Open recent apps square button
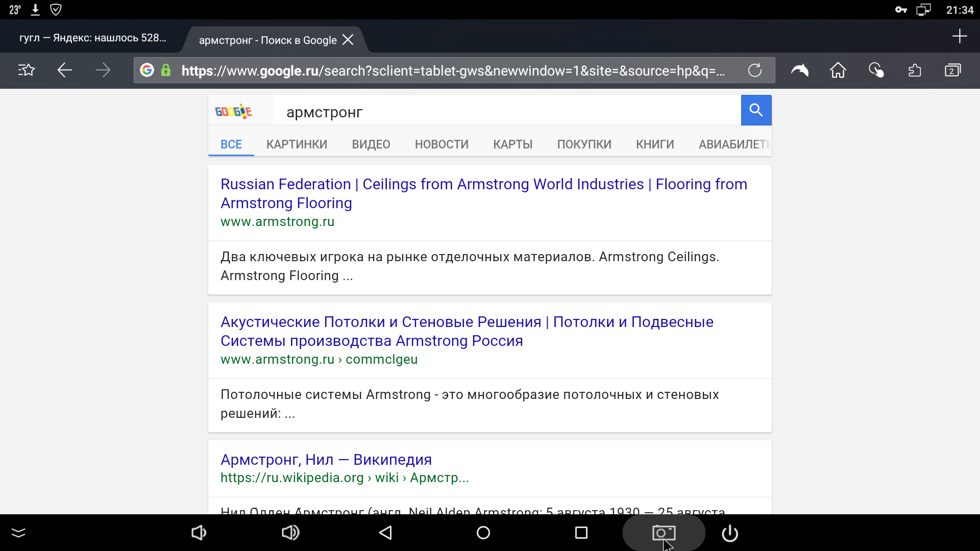The width and height of the screenshot is (980, 551). [581, 533]
